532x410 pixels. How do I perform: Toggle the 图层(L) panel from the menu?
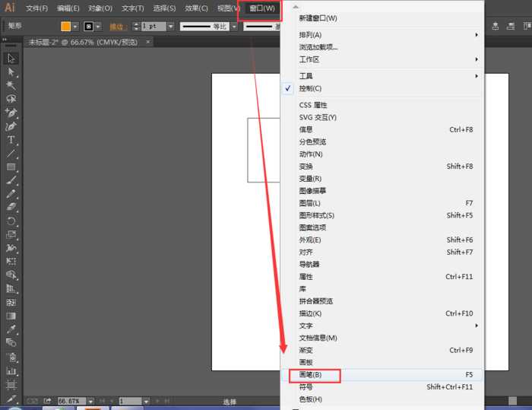pyautogui.click(x=309, y=203)
